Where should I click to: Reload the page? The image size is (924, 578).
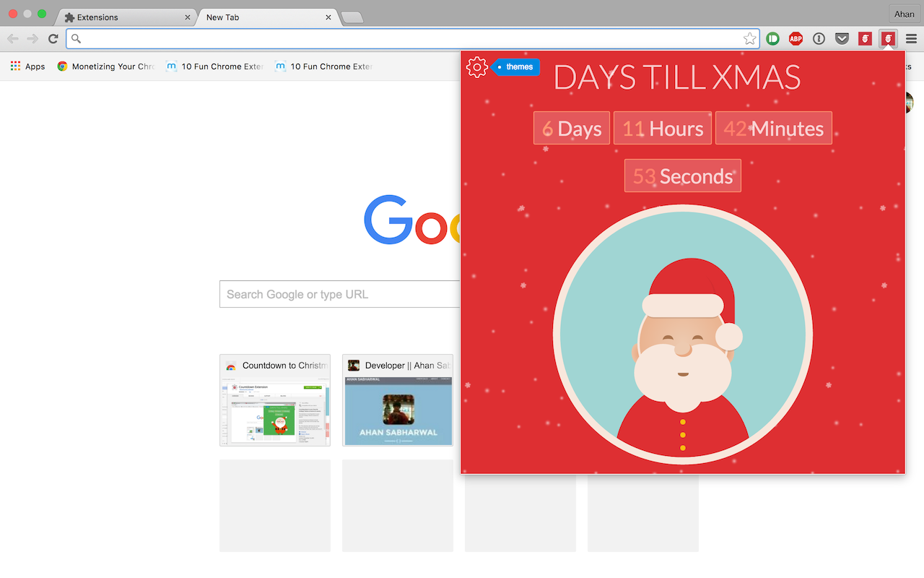point(53,39)
